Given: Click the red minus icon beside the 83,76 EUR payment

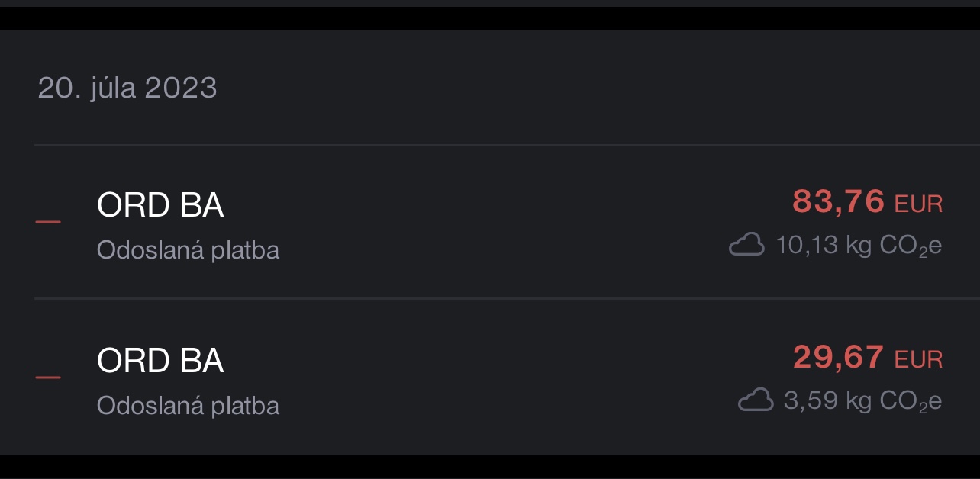Looking at the screenshot, I should click(48, 222).
